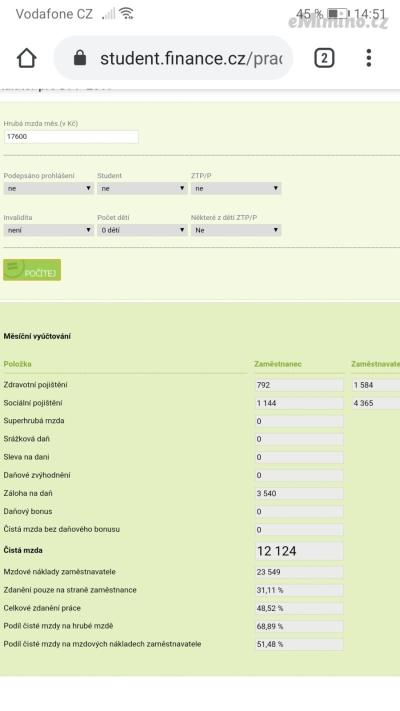Open the Podepsáno prohlášení dropdown

pyautogui.click(x=49, y=188)
